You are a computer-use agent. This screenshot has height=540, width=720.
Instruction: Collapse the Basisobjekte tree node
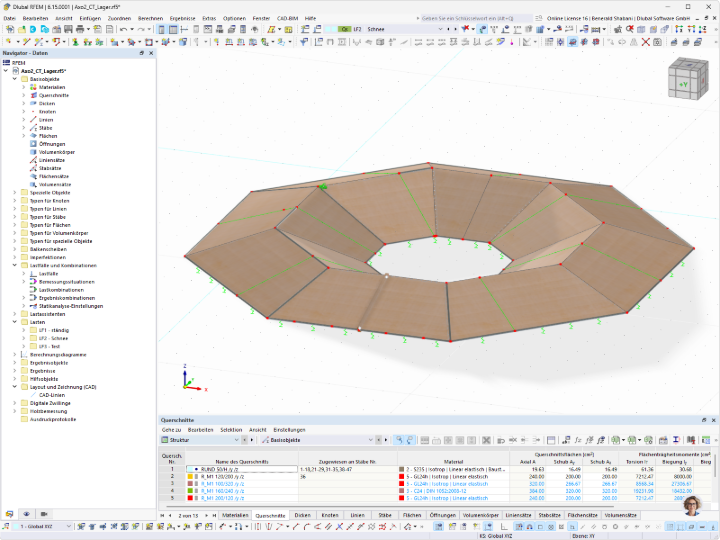click(x=15, y=79)
